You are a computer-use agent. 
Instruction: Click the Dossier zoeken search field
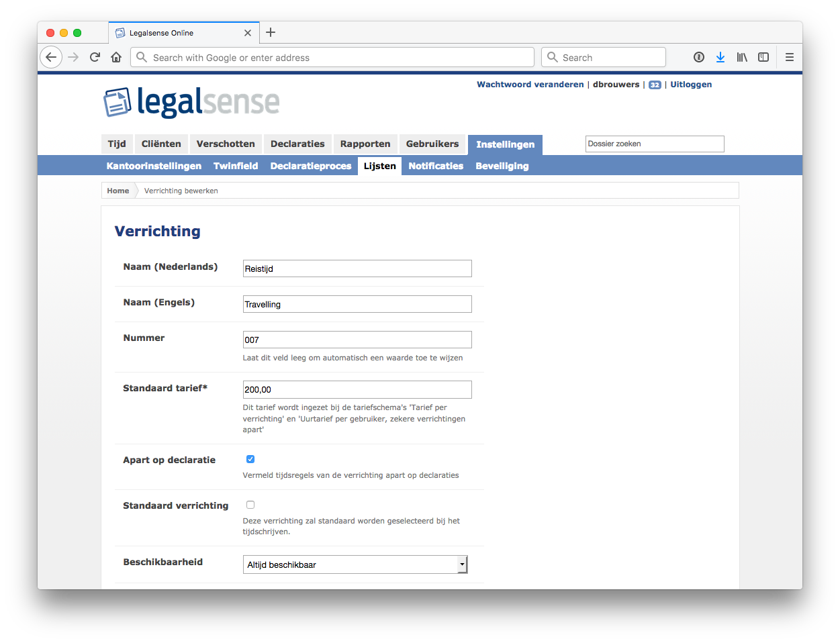click(x=655, y=144)
